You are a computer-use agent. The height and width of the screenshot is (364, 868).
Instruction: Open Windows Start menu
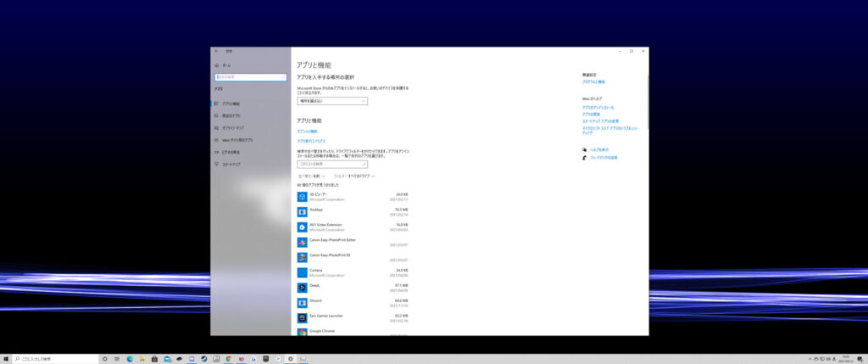[x=6, y=359]
